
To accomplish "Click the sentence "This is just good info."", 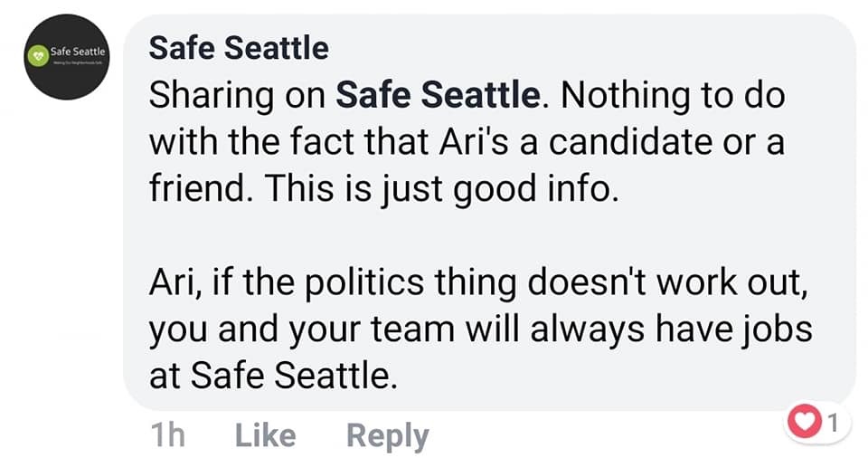I will pyautogui.click(x=455, y=190).
